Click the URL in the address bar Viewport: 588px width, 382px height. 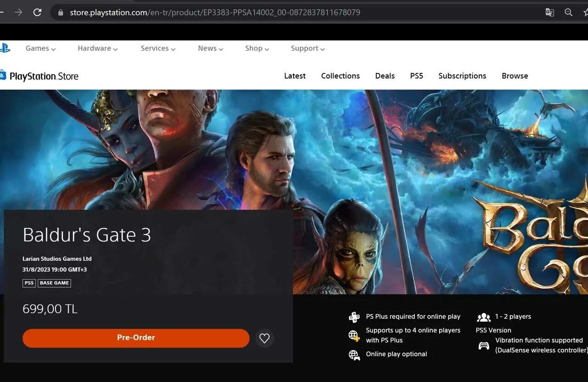point(215,12)
